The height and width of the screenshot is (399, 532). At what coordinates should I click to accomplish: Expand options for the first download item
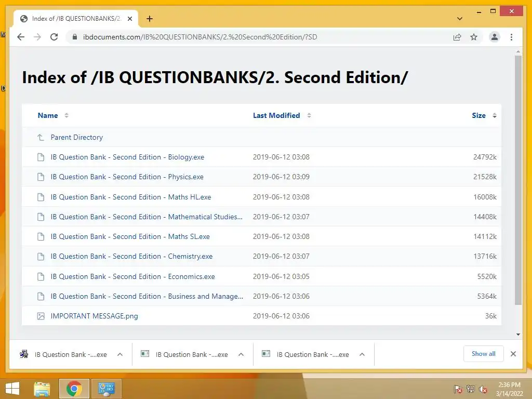[x=120, y=354]
